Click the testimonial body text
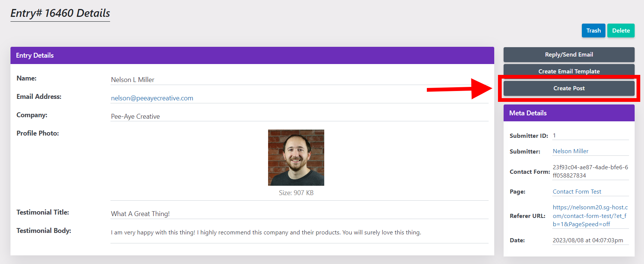This screenshot has width=644, height=264. [266, 233]
